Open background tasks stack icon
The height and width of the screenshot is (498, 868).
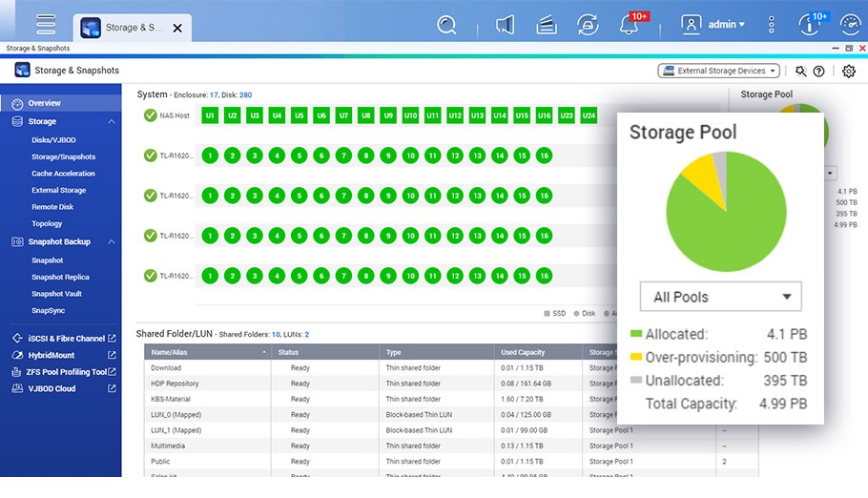pos(547,25)
